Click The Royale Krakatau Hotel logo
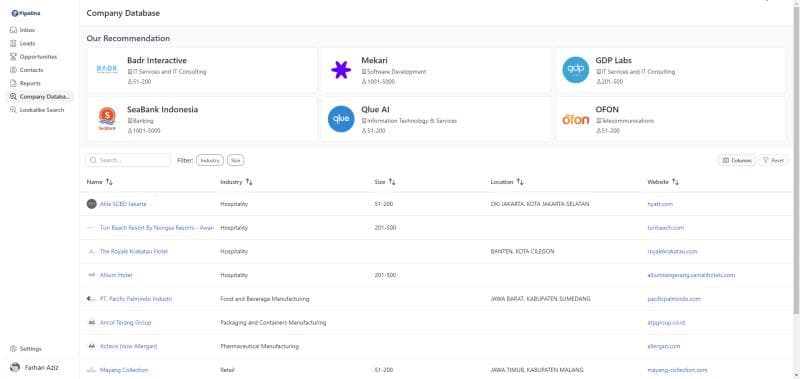Screen dimensions: 800x379 pyautogui.click(x=91, y=251)
